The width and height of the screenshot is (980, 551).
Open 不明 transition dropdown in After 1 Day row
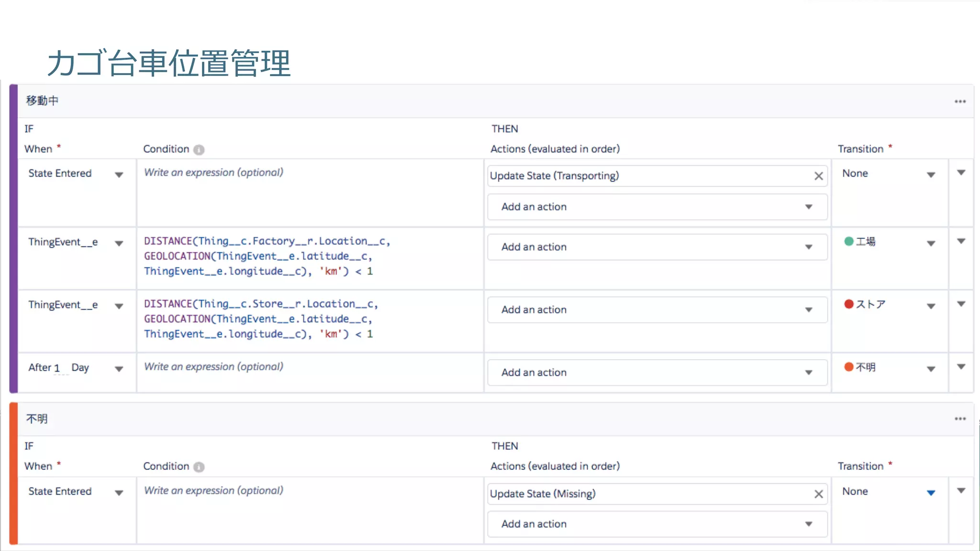(x=930, y=369)
